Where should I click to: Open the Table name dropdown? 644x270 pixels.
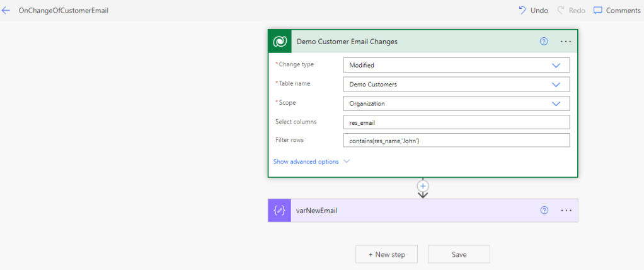[556, 84]
